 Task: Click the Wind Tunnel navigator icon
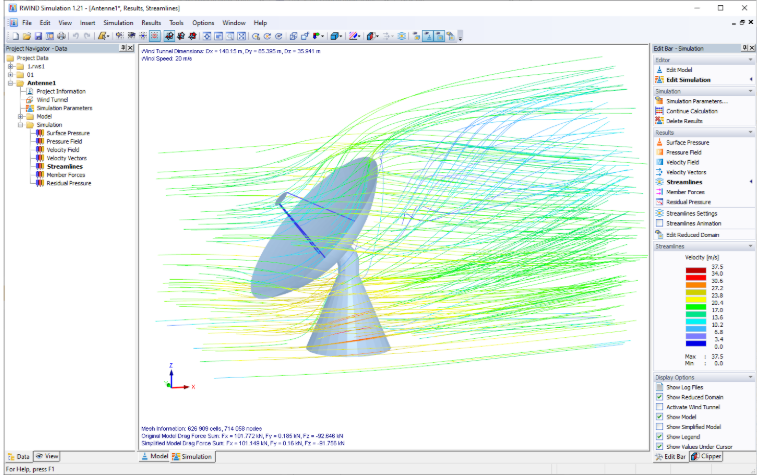[x=30, y=100]
